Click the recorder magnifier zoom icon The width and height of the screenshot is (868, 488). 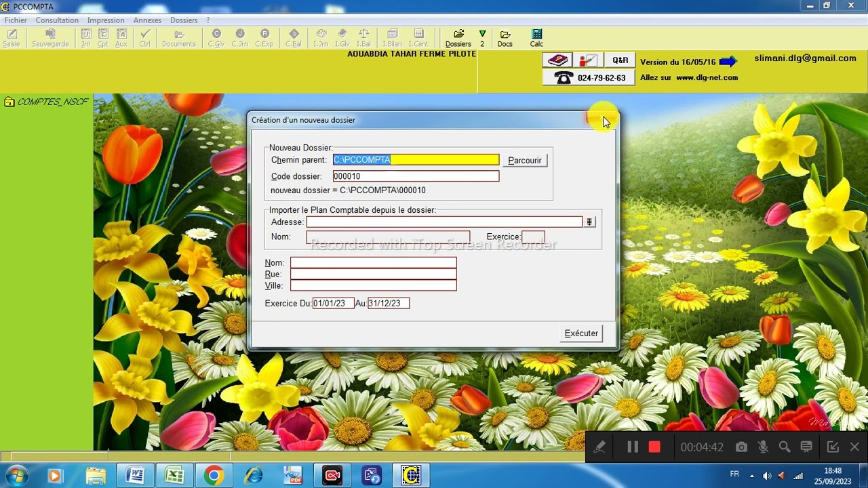785,447
